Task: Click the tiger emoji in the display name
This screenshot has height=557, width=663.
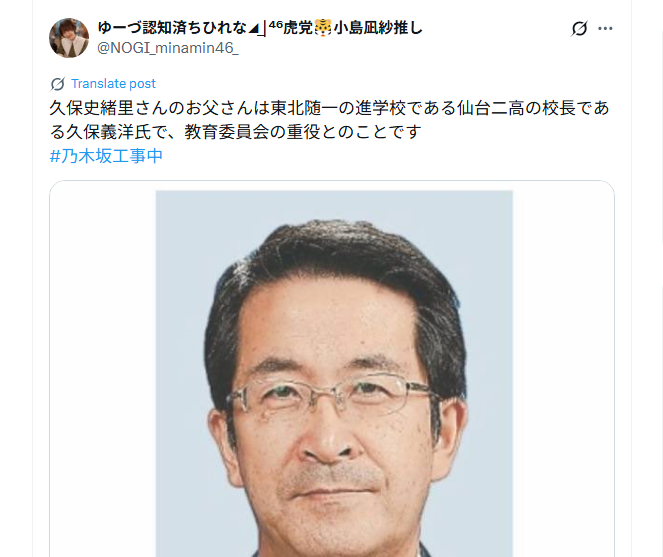Action: click(x=323, y=28)
